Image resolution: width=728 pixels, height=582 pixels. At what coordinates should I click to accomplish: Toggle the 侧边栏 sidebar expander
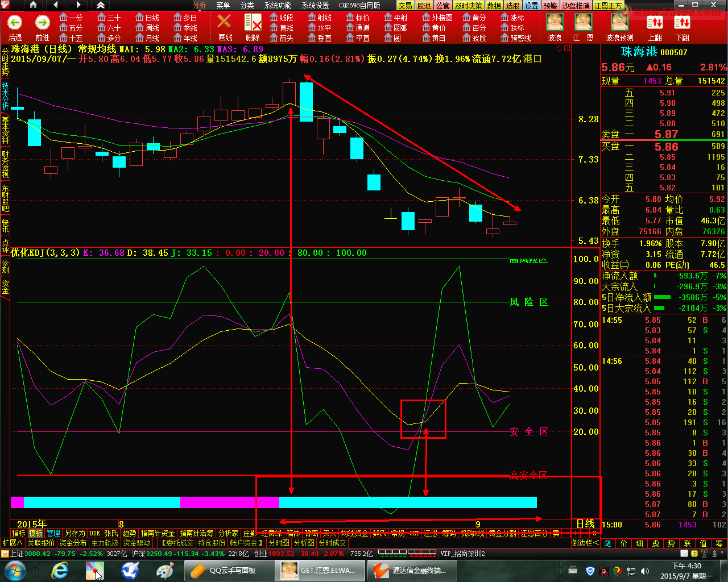coord(585,543)
